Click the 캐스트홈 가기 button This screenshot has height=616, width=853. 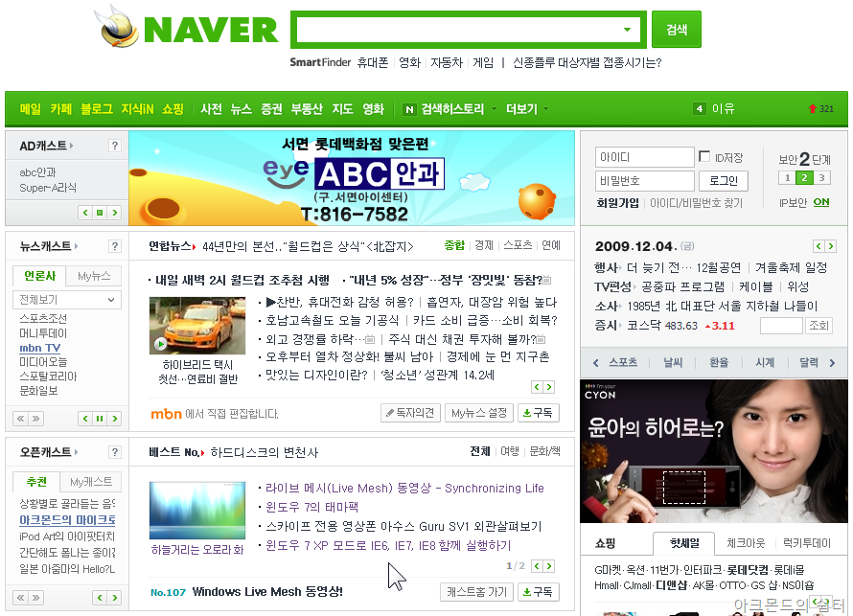476,592
